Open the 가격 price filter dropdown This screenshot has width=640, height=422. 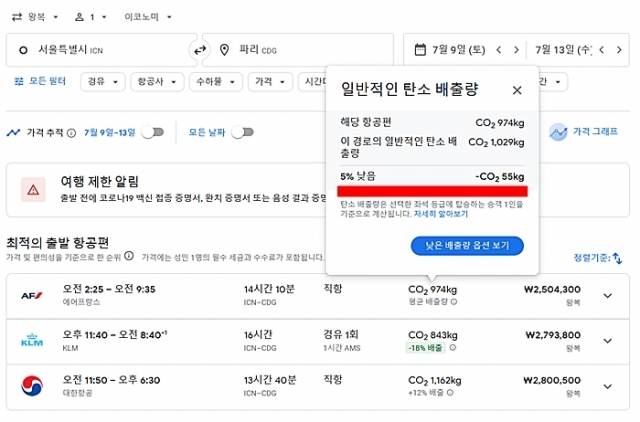[x=270, y=82]
